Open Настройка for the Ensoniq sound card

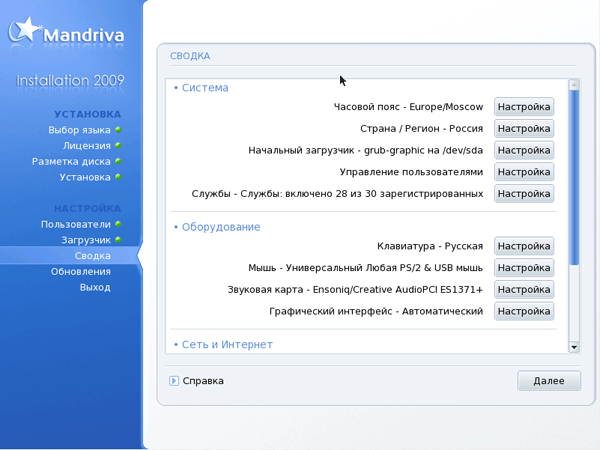pyautogui.click(x=524, y=290)
